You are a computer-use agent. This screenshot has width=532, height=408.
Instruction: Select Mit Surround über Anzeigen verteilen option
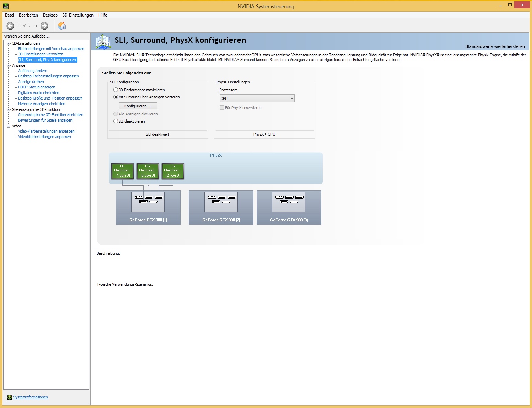(116, 97)
